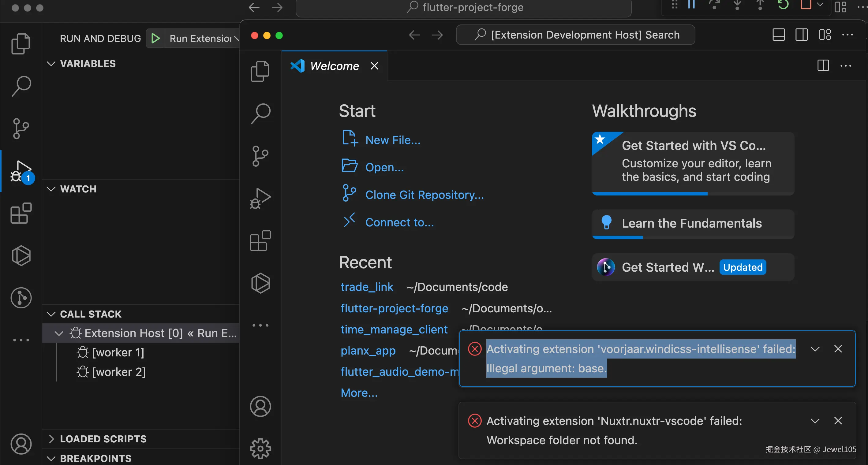
Task: Select the worker 1 call stack entry
Action: tap(118, 352)
